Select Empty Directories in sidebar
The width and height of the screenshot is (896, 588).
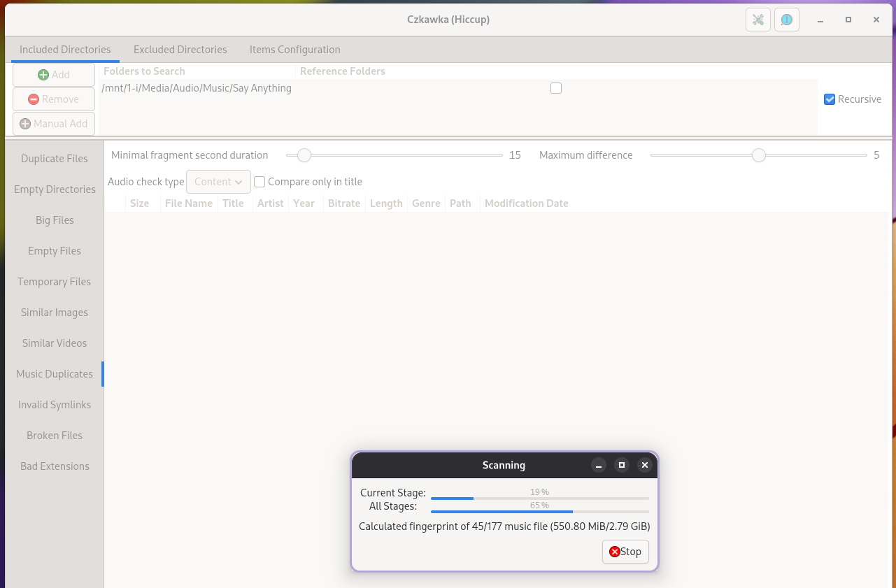coord(55,189)
